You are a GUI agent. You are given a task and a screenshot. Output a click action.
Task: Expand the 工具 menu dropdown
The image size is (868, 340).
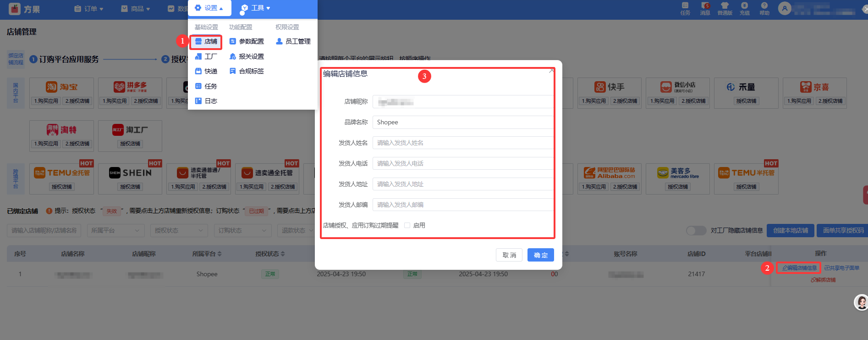pos(255,8)
